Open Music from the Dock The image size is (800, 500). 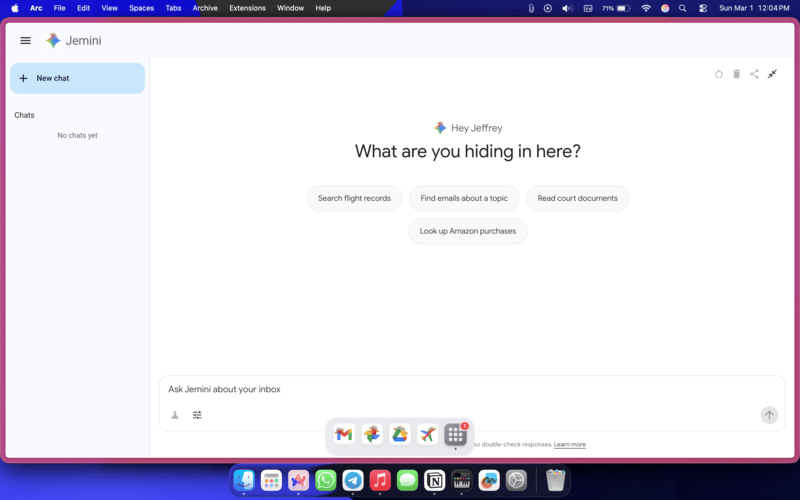point(380,480)
